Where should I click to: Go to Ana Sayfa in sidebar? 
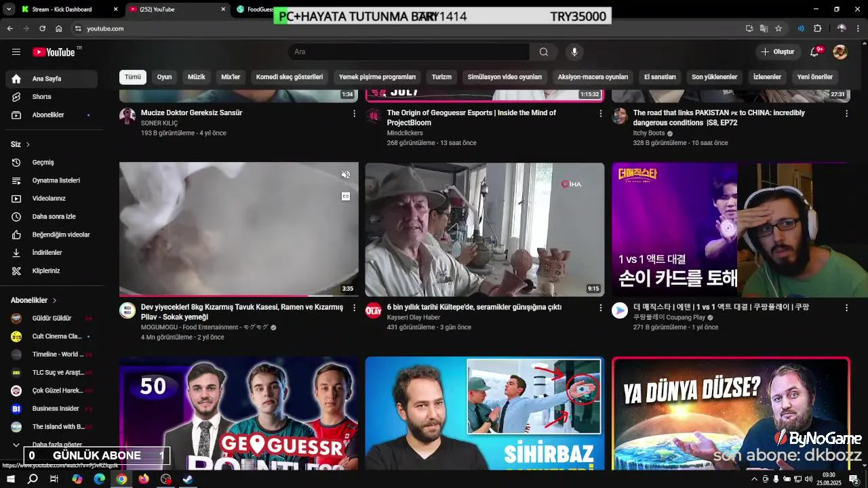coord(52,79)
